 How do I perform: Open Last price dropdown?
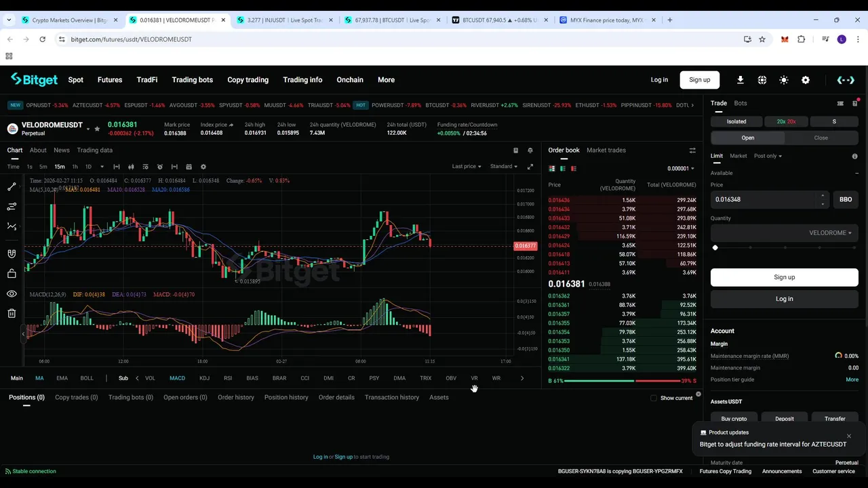(x=467, y=167)
